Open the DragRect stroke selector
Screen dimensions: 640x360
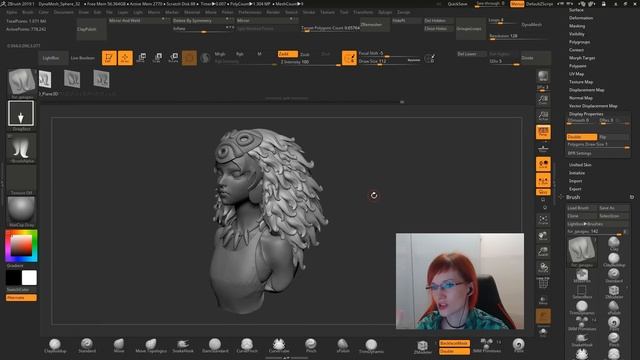coord(21,114)
